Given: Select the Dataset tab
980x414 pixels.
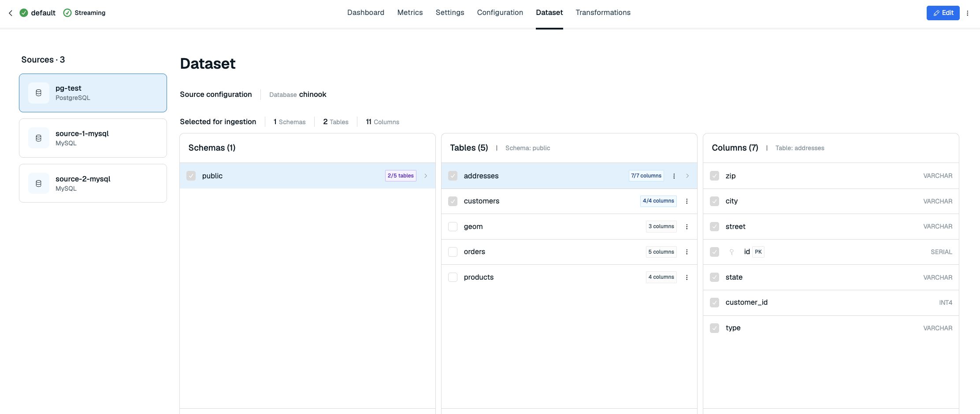Looking at the screenshot, I should tap(549, 13).
